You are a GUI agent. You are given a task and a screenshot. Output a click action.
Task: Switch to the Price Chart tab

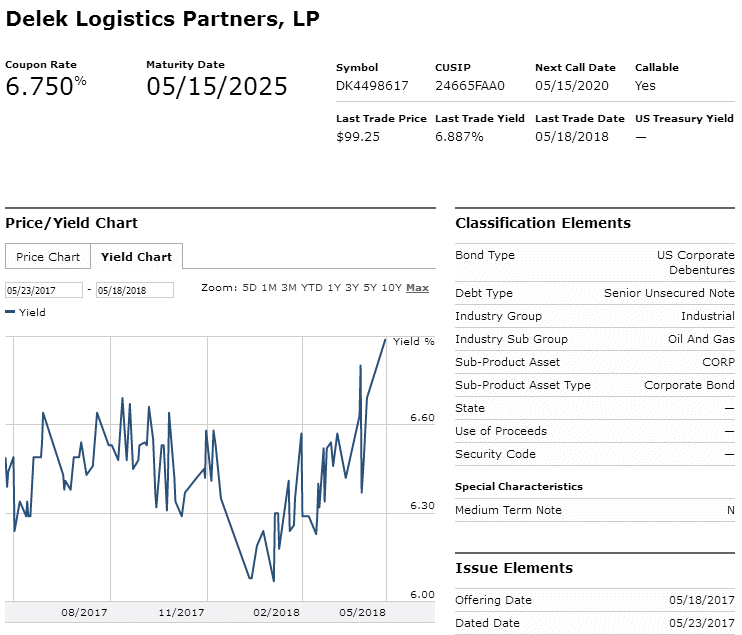pyautogui.click(x=48, y=256)
